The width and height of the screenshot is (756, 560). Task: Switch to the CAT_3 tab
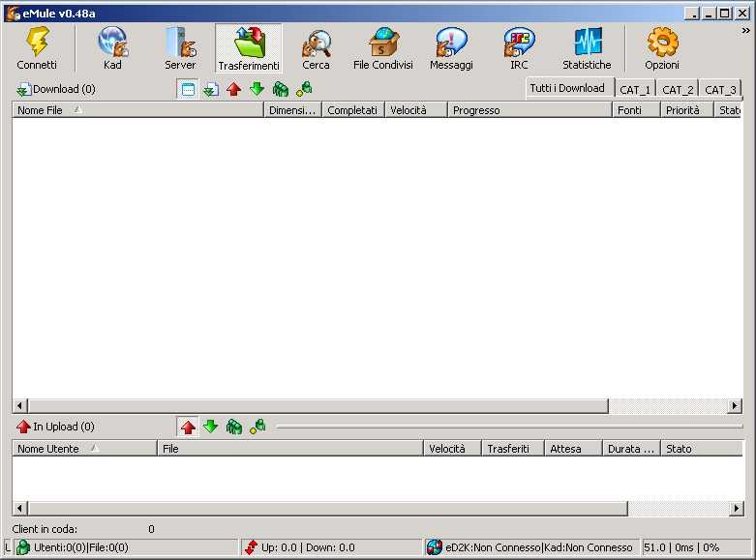(720, 90)
